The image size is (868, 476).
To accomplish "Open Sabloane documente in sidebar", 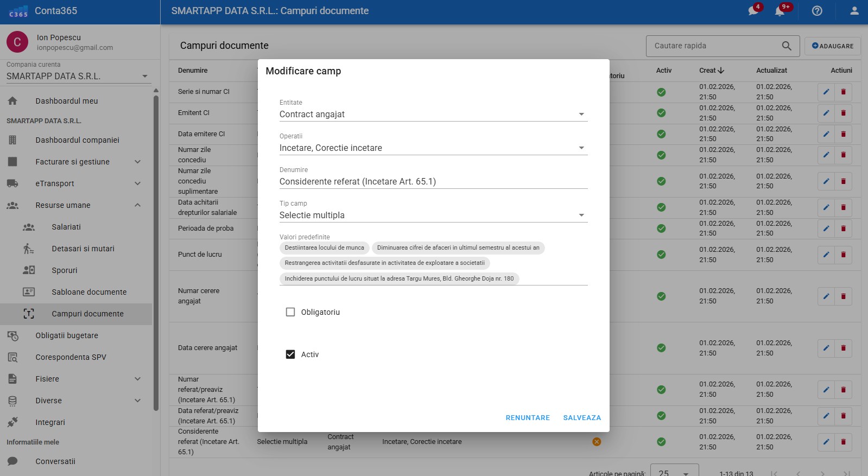I will click(x=89, y=292).
